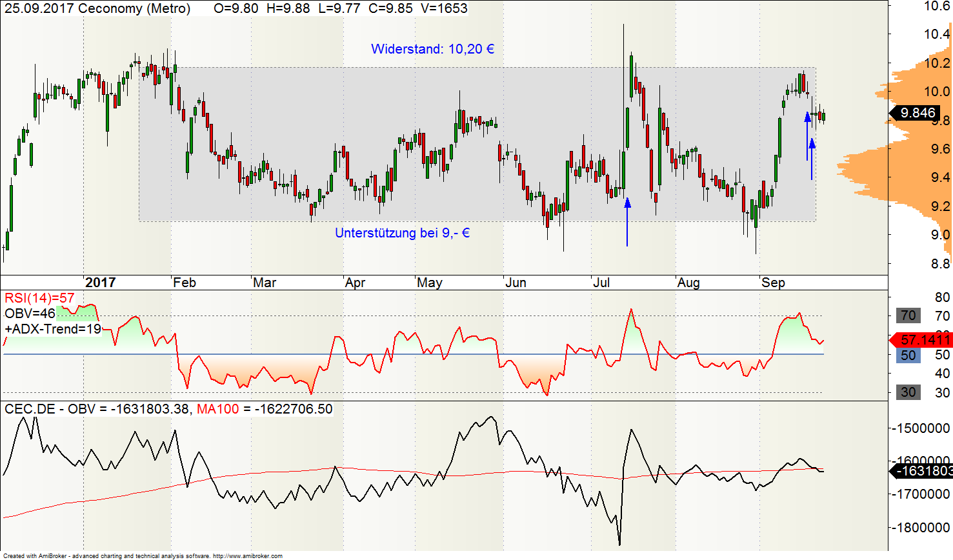Click the Unterstützung bei 9,- € label

click(402, 233)
